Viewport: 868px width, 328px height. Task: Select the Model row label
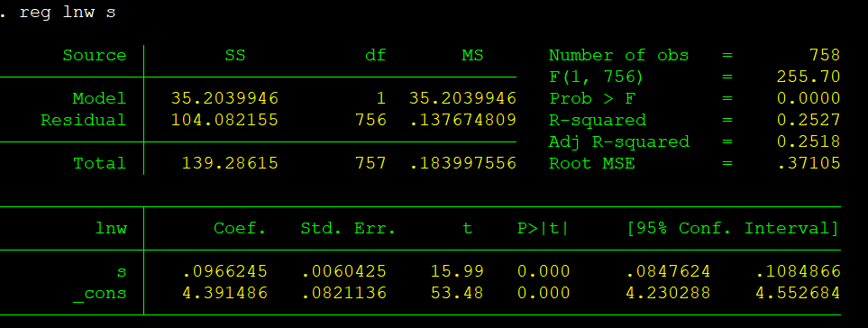tap(100, 98)
